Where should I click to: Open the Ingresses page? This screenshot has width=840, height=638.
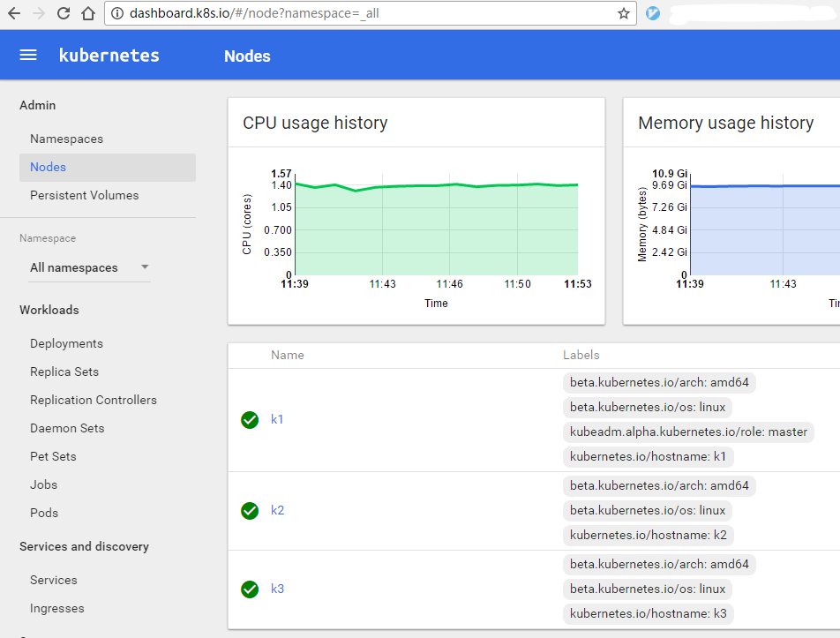(x=56, y=608)
